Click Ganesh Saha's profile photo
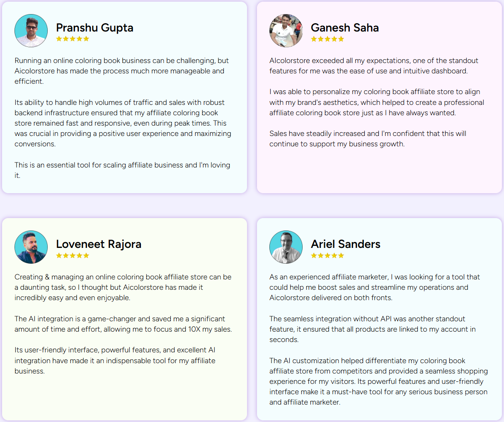This screenshot has height=422, width=504. pyautogui.click(x=286, y=31)
